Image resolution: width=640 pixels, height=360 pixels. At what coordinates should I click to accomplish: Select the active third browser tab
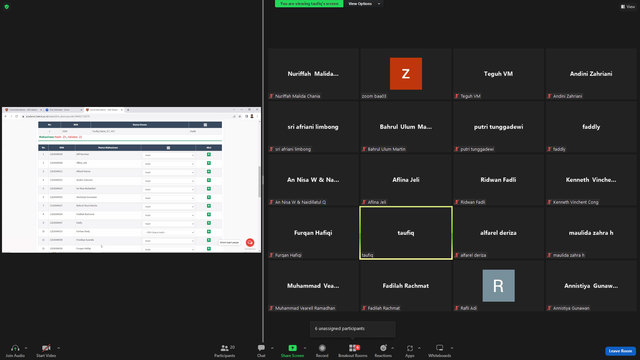click(x=103, y=110)
